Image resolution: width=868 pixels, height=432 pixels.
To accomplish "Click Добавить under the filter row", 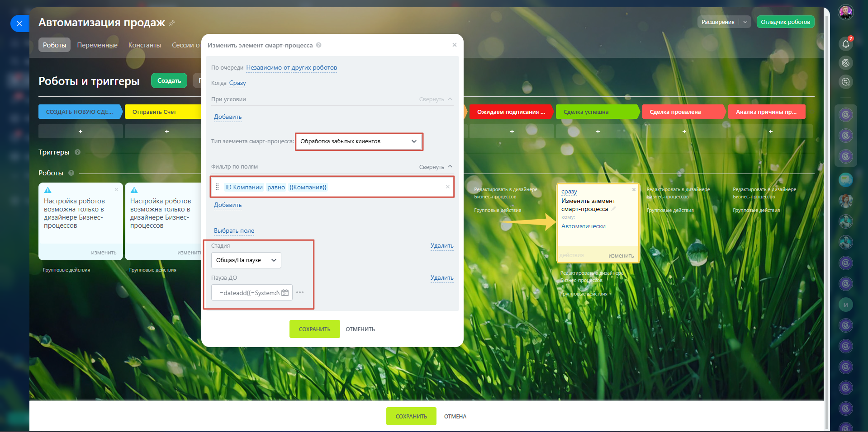I will click(228, 205).
